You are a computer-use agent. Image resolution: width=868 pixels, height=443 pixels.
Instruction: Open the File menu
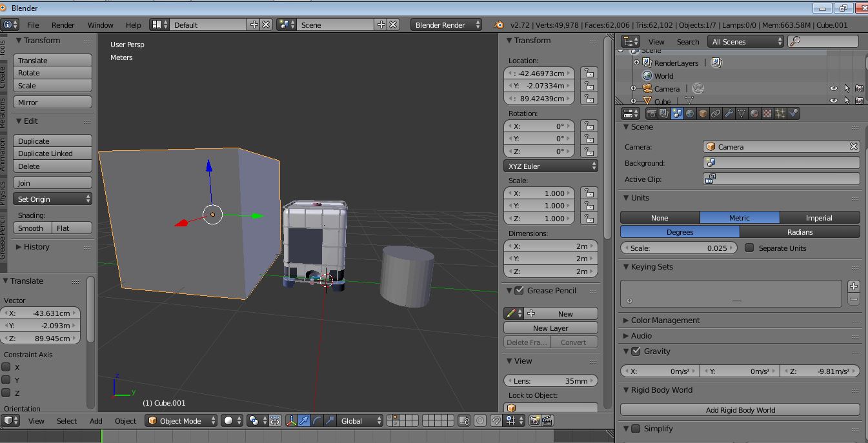pos(33,25)
